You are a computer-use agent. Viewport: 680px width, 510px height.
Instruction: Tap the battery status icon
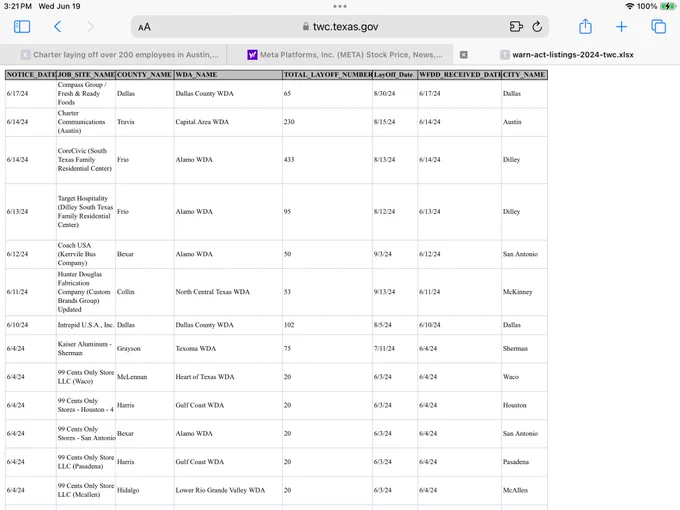pos(668,6)
